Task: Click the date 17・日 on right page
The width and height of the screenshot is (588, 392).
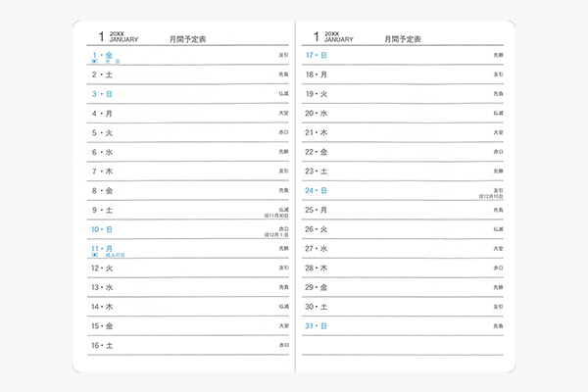Action: coord(317,55)
